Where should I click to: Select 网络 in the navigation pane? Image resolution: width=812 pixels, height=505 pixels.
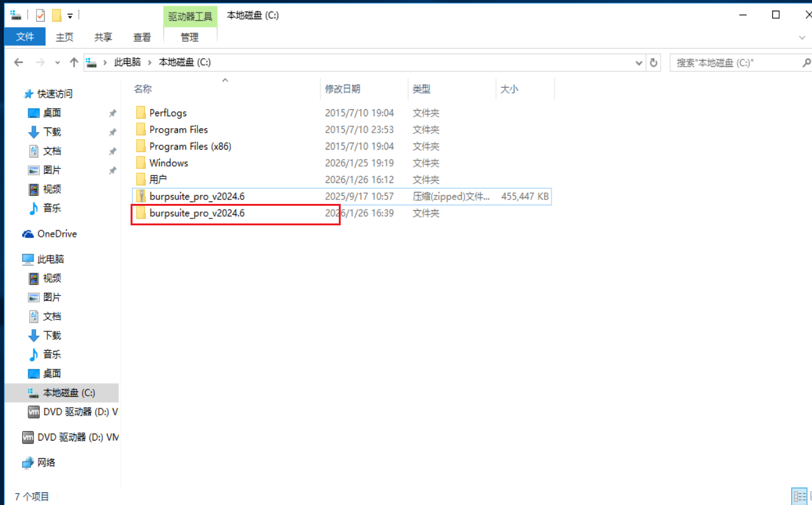[x=46, y=462]
